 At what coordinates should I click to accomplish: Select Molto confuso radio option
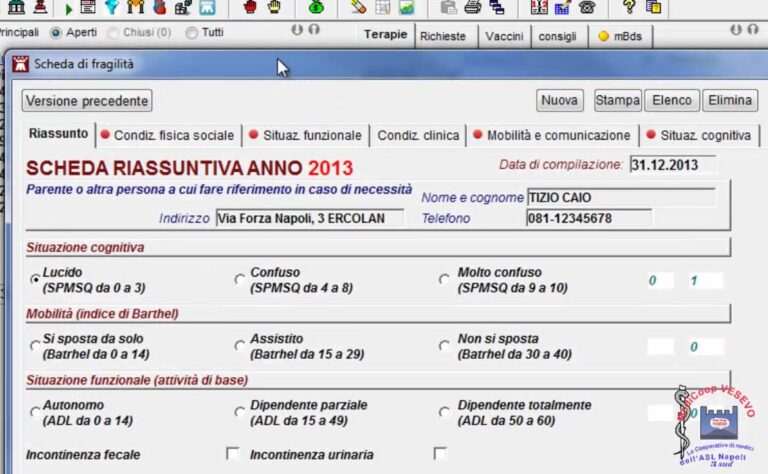click(444, 279)
